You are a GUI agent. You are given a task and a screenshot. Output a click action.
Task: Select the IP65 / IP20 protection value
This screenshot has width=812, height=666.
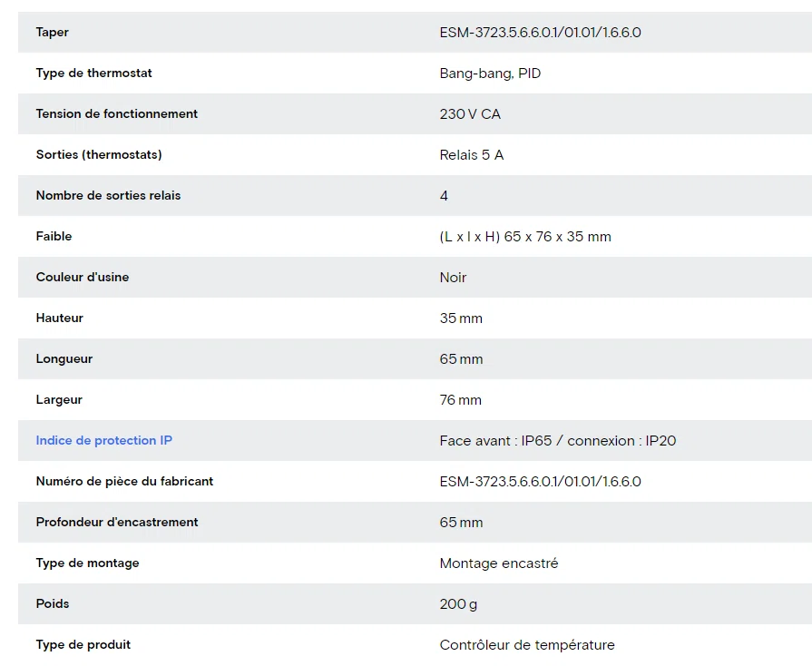coord(558,441)
